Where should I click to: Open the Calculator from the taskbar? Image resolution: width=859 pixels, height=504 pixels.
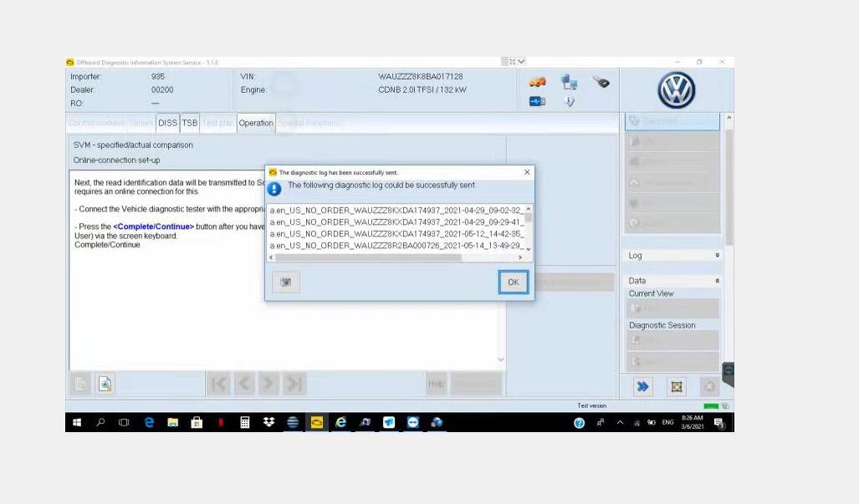pyautogui.click(x=245, y=422)
